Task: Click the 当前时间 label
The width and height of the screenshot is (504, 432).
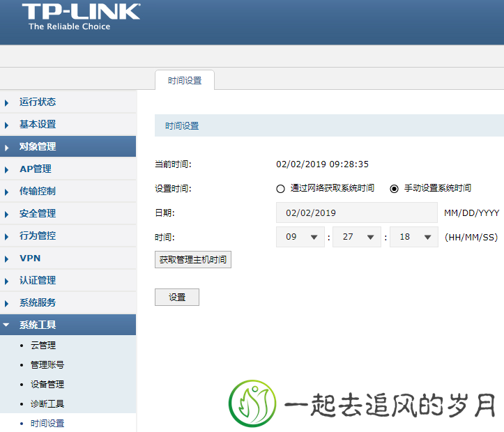Action: click(173, 164)
